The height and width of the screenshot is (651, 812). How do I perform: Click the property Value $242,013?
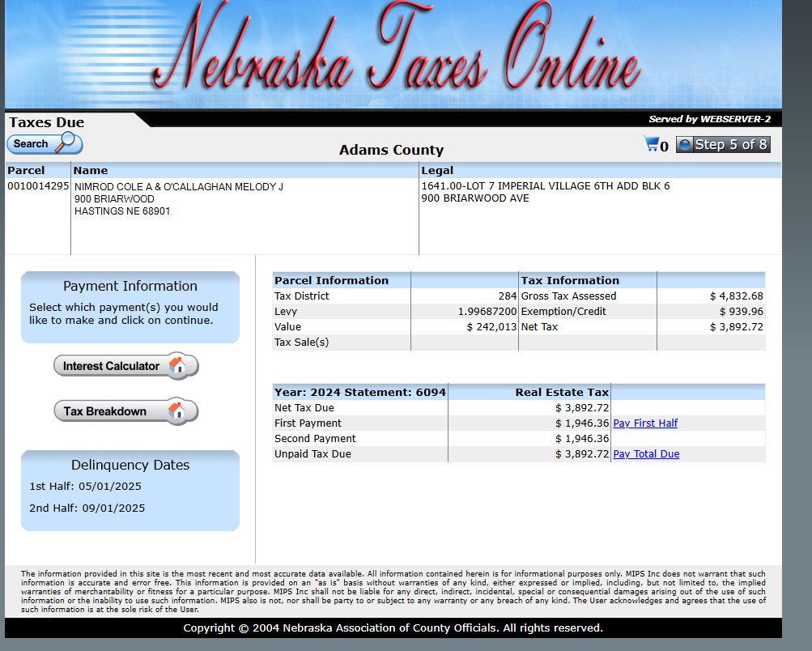[x=491, y=327]
